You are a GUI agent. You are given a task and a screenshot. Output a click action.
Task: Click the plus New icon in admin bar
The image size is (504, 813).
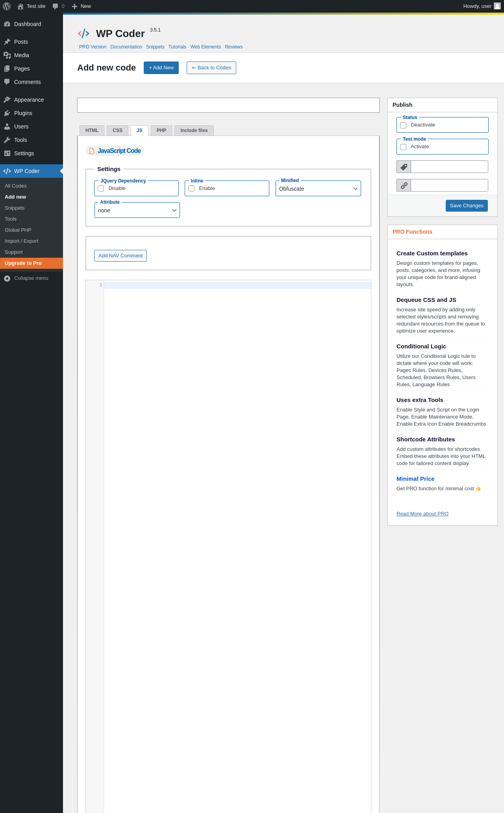pos(74,6)
